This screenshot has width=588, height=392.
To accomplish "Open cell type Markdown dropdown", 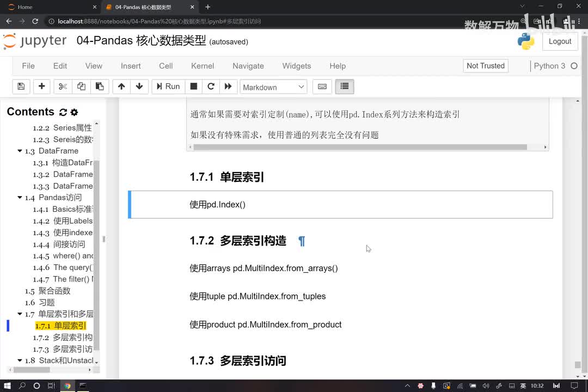I will pyautogui.click(x=273, y=87).
